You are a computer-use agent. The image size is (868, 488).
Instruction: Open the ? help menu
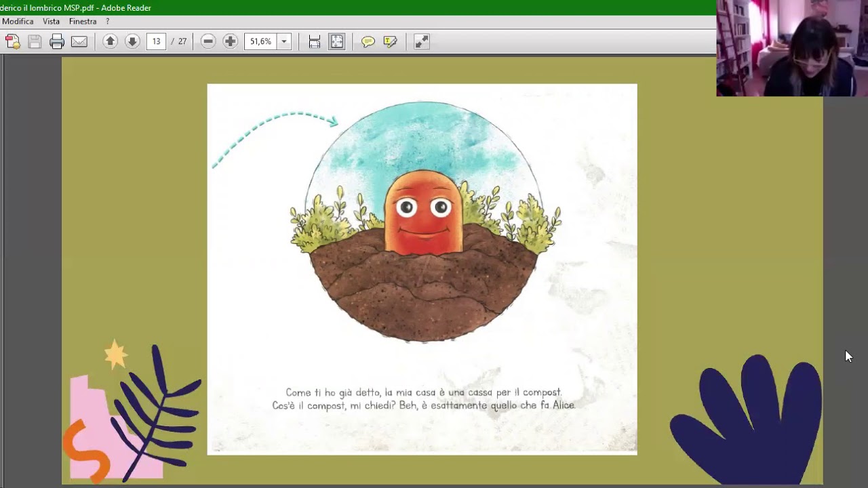coord(107,22)
